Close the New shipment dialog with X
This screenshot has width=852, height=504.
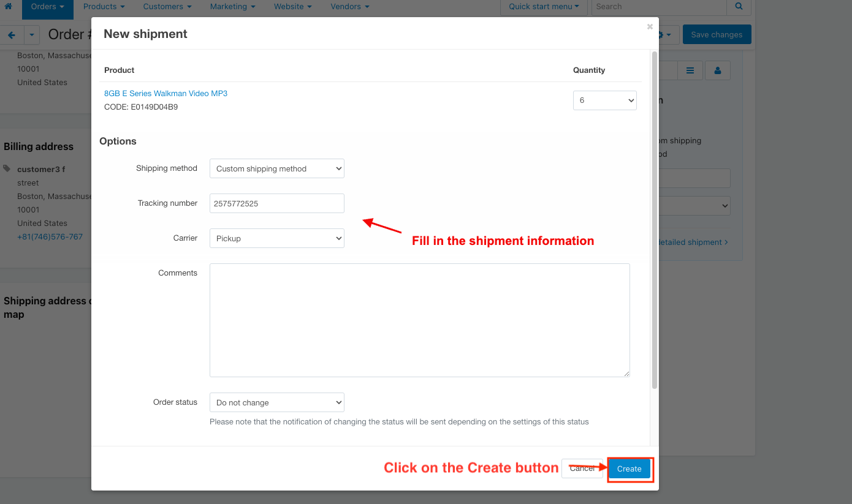point(650,26)
